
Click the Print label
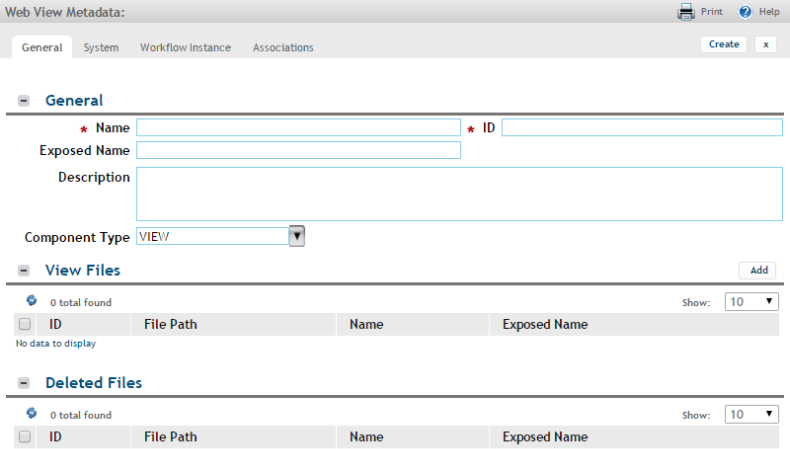tap(711, 12)
